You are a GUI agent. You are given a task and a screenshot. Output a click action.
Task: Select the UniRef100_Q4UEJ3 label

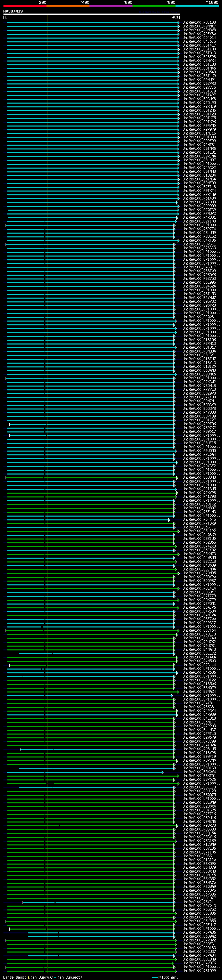pyautogui.click(x=199, y=634)
